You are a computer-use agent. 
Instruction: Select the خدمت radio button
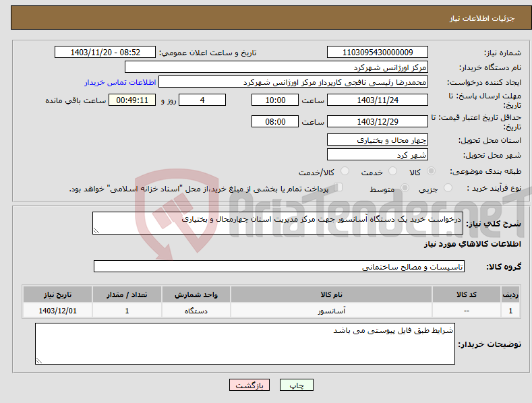(392, 171)
